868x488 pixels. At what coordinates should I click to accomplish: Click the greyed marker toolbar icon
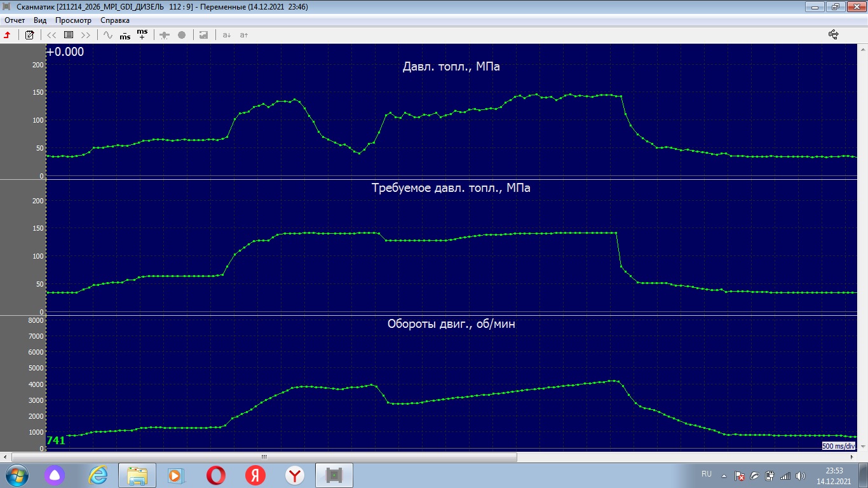click(165, 35)
